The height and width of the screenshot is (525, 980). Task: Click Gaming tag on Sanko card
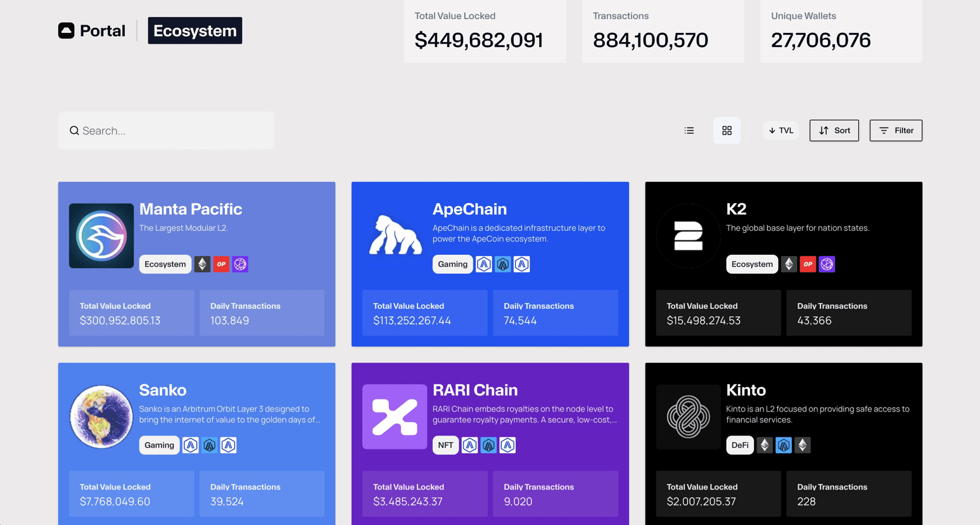(159, 445)
